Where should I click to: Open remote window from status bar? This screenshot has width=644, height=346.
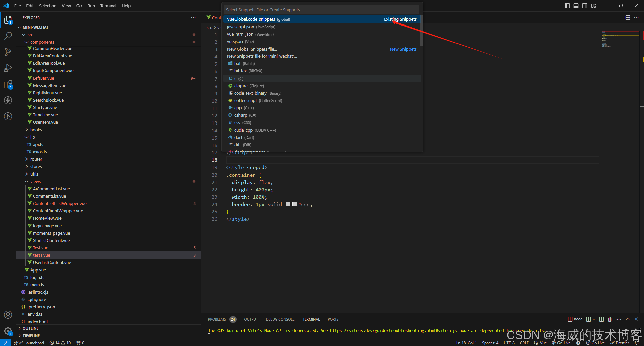click(x=6, y=343)
